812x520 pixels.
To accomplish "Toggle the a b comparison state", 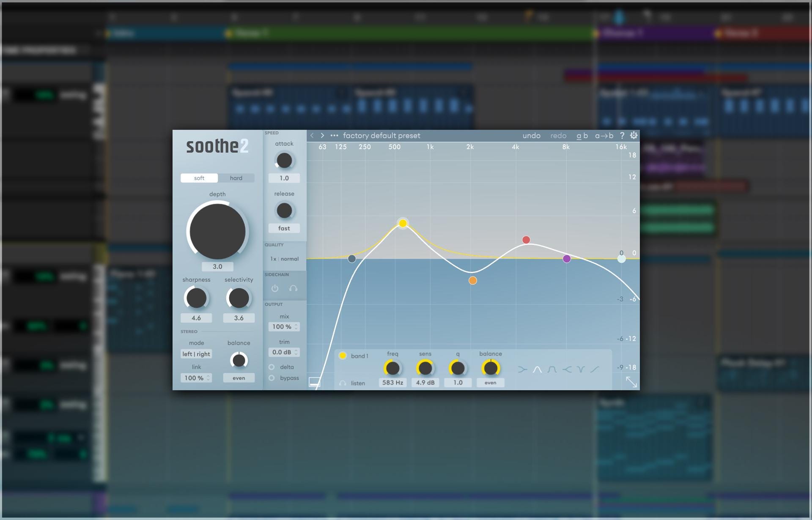I will point(582,136).
